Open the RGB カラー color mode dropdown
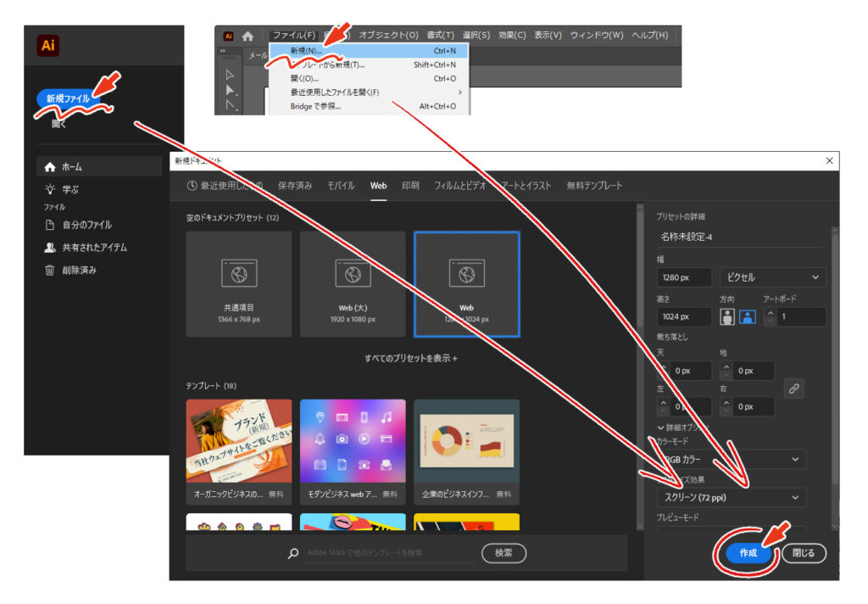 (731, 460)
